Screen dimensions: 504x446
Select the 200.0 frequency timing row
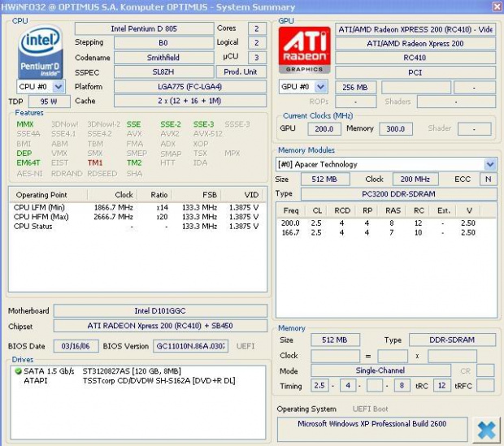point(379,223)
